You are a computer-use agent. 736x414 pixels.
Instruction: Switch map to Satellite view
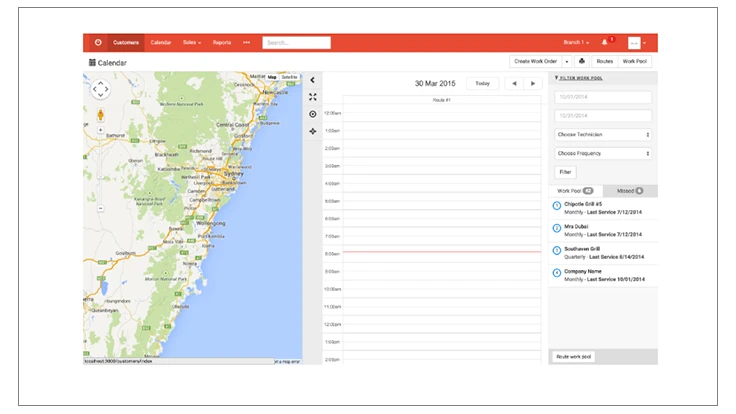click(x=289, y=77)
